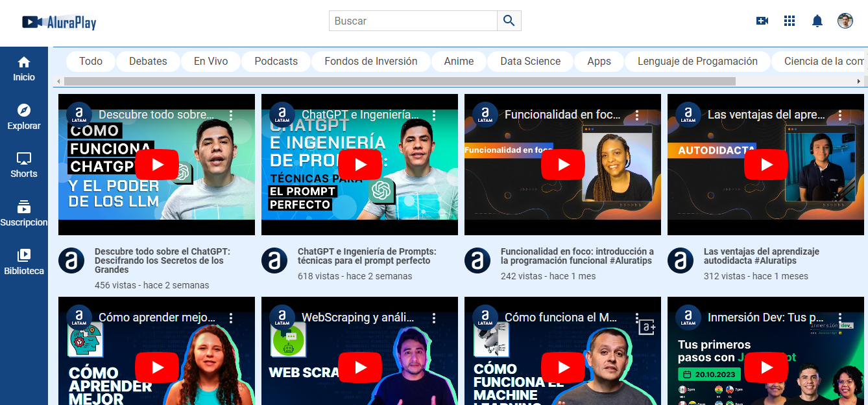Open title 'Funcionalidad en foco: introducción a'
The width and height of the screenshot is (868, 405).
[577, 256]
